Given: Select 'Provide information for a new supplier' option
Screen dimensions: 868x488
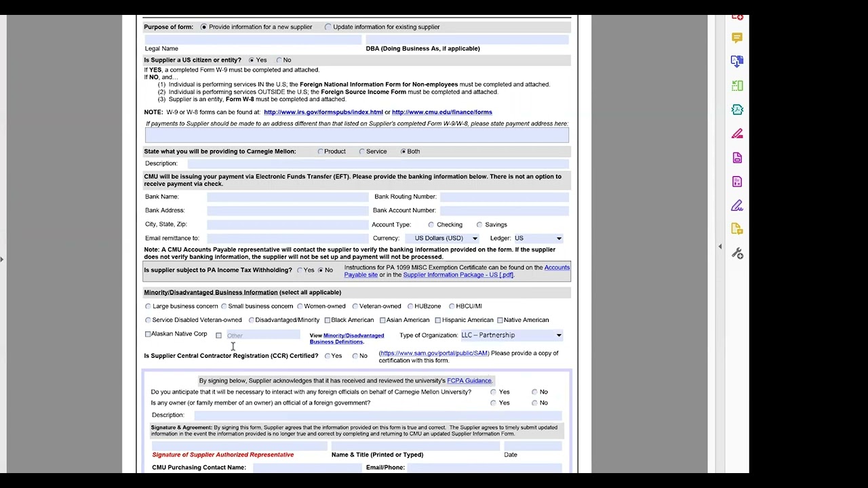Looking at the screenshot, I should [203, 27].
